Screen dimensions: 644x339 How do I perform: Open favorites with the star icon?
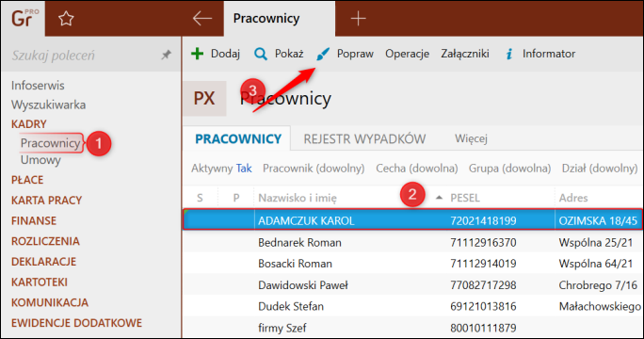click(66, 19)
